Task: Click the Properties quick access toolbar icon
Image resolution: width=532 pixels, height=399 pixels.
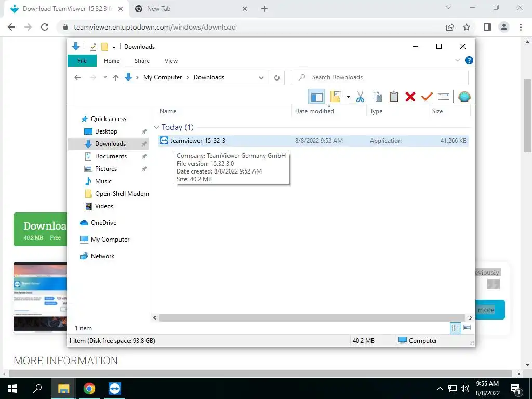Action: (93, 47)
